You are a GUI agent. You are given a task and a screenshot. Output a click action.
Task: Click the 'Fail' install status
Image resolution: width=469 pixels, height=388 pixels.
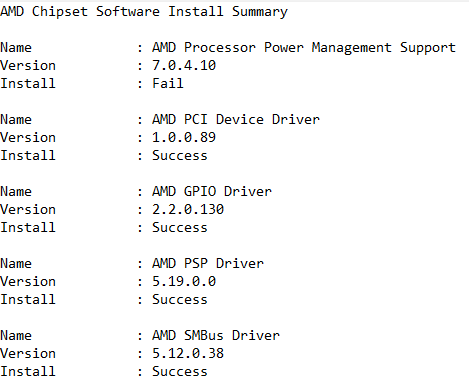click(x=168, y=83)
